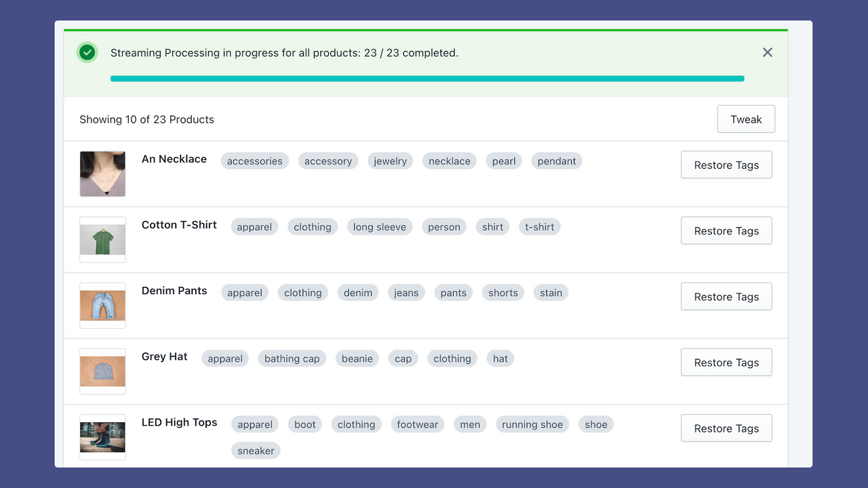Restore tags for Grey Hat
Viewport: 868px width, 488px height.
pos(726,362)
